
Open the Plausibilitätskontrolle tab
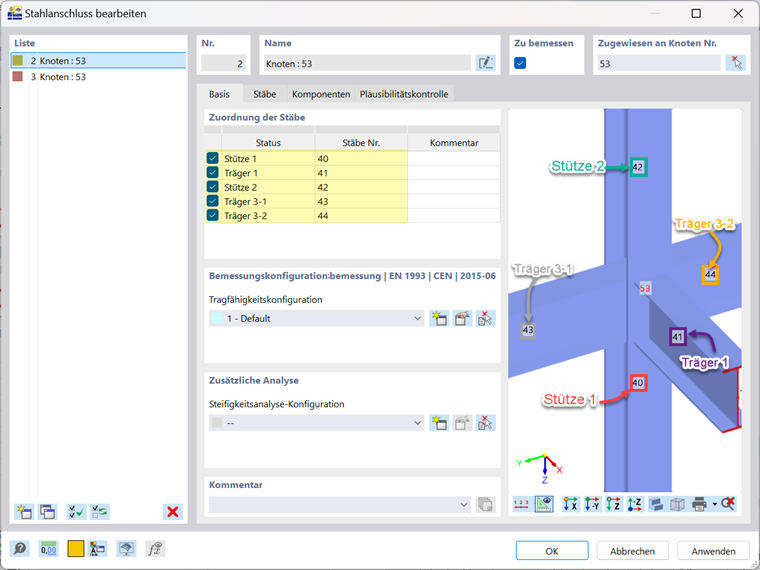[404, 94]
